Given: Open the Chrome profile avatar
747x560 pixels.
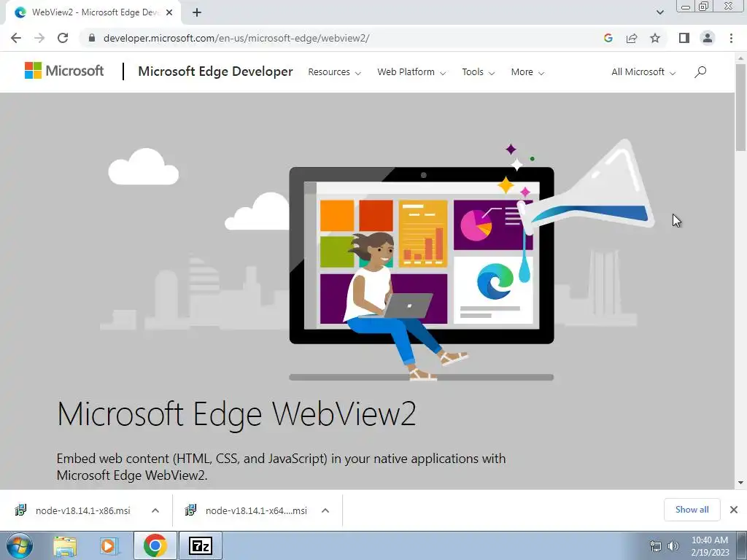Looking at the screenshot, I should tap(708, 38).
